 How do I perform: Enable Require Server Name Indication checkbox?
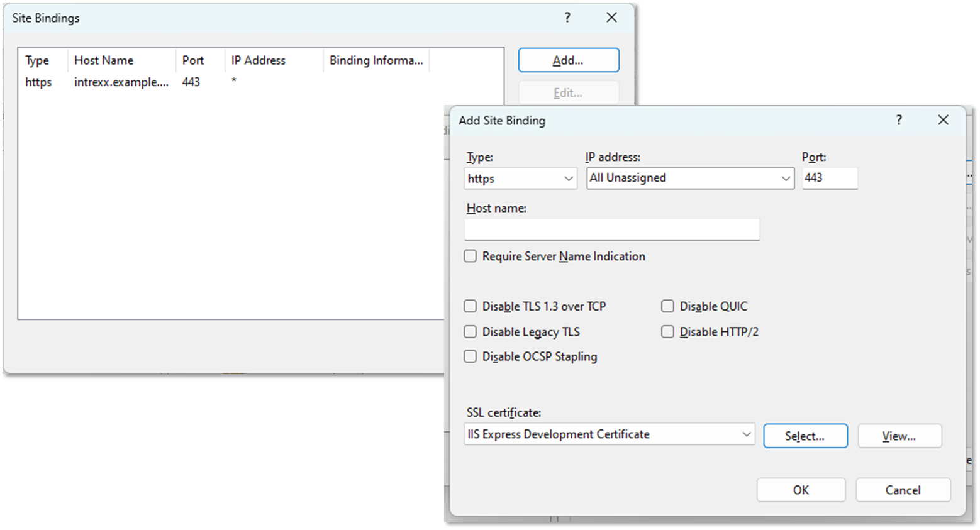471,257
